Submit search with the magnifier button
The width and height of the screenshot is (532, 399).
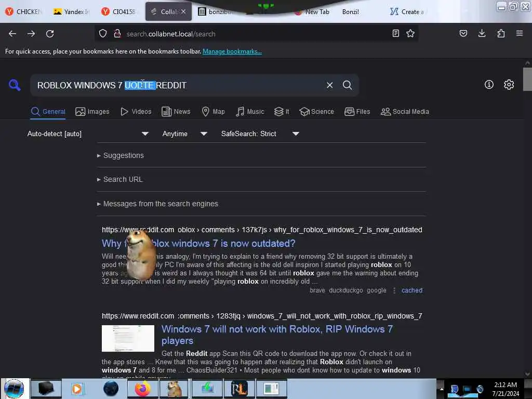pos(347,85)
